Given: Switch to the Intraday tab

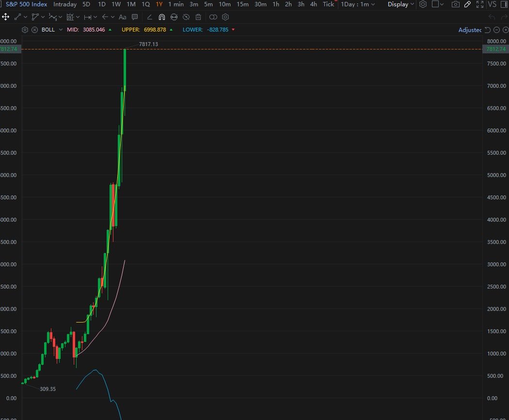Looking at the screenshot, I should 65,4.
